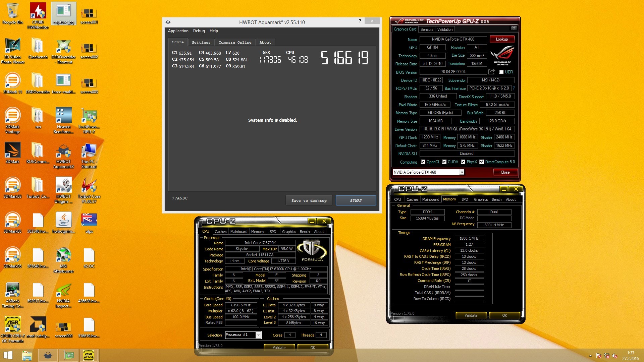
Task: Open Heaven Benchmark desktop shortcut
Action: pos(63,120)
